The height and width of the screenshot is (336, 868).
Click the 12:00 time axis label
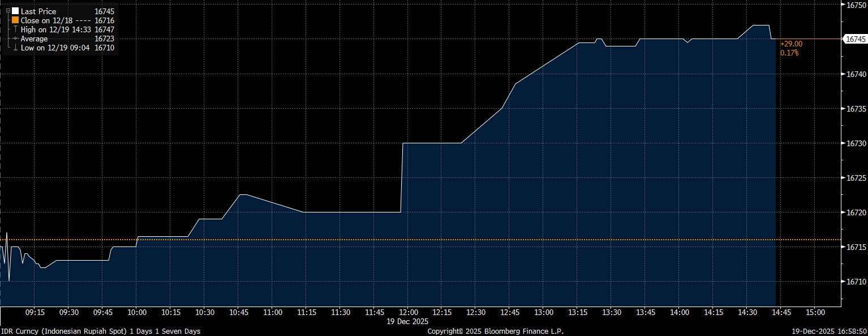click(409, 312)
